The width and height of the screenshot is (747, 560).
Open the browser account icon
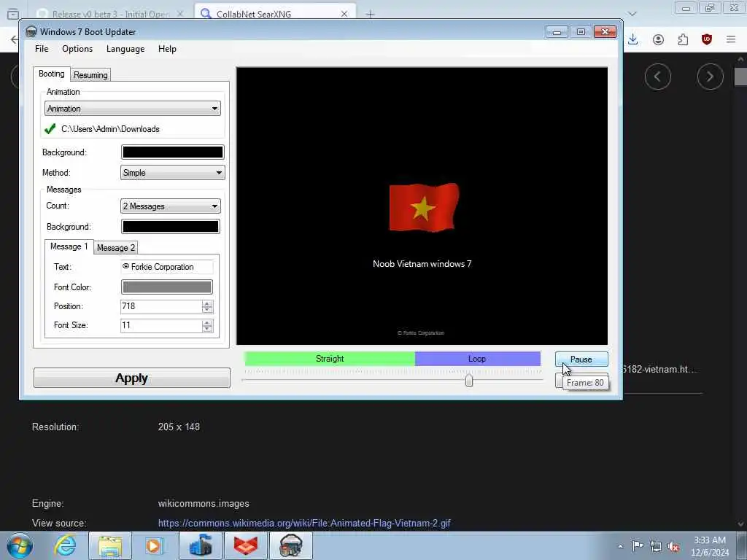click(659, 39)
